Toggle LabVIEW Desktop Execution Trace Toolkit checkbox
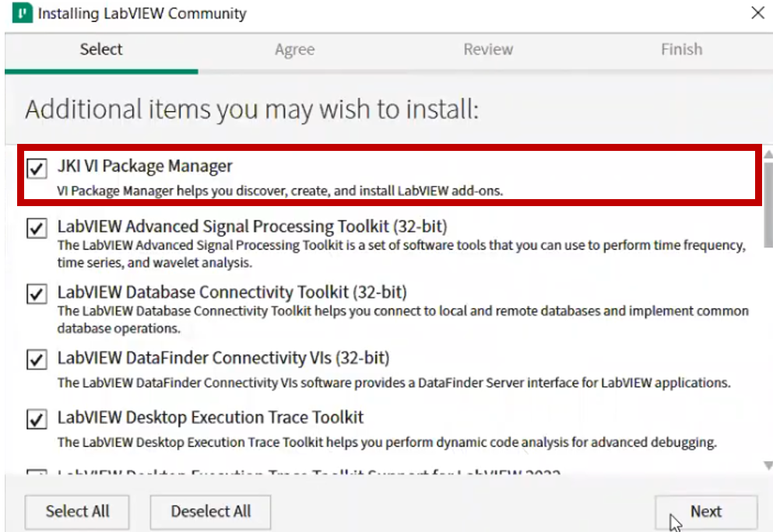773x532 pixels. pyautogui.click(x=37, y=420)
